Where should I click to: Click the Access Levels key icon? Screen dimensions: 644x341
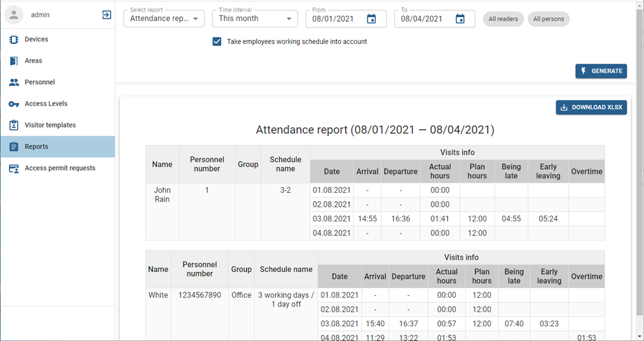(x=13, y=104)
